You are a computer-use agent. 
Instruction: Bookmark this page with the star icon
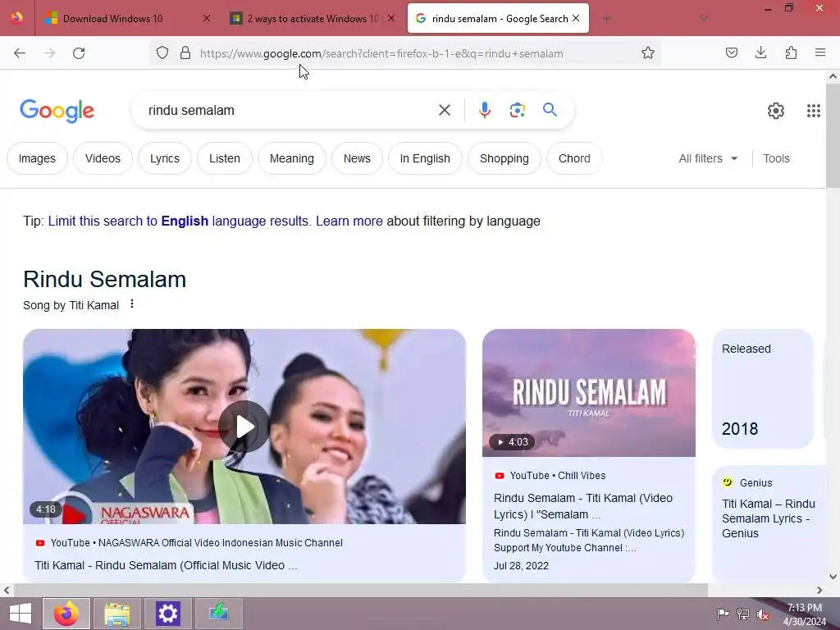648,52
